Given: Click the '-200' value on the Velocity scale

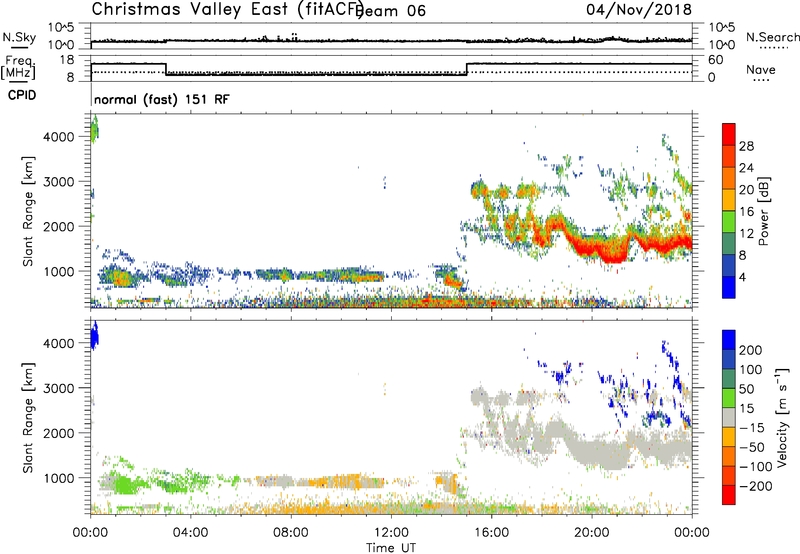Looking at the screenshot, I should coord(755,486).
